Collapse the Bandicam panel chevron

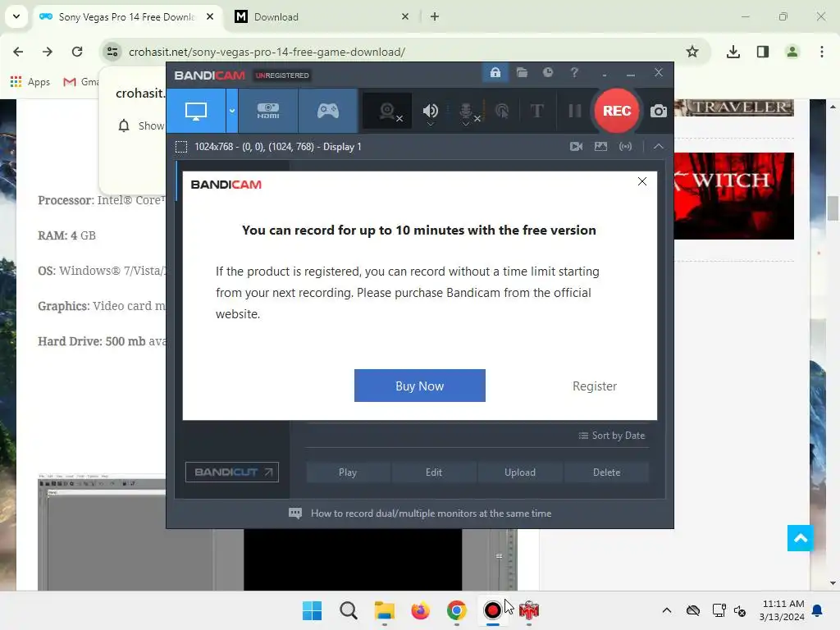[x=659, y=146]
